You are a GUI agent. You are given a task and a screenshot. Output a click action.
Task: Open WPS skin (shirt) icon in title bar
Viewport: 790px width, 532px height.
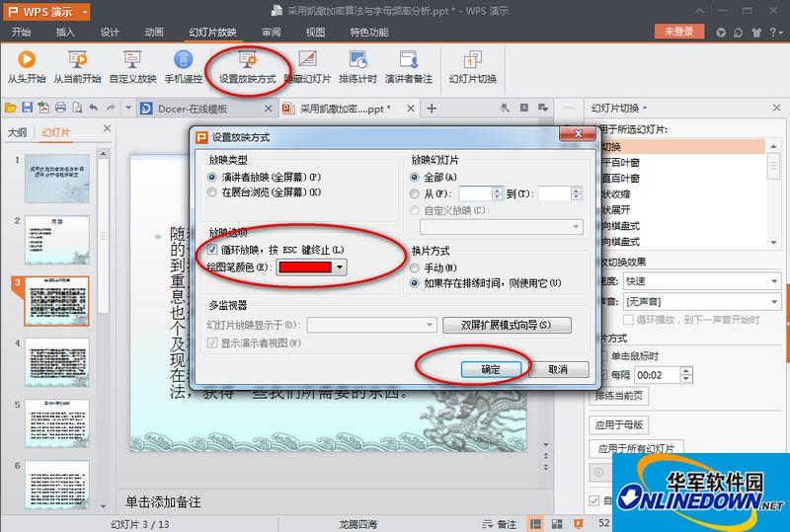click(756, 33)
